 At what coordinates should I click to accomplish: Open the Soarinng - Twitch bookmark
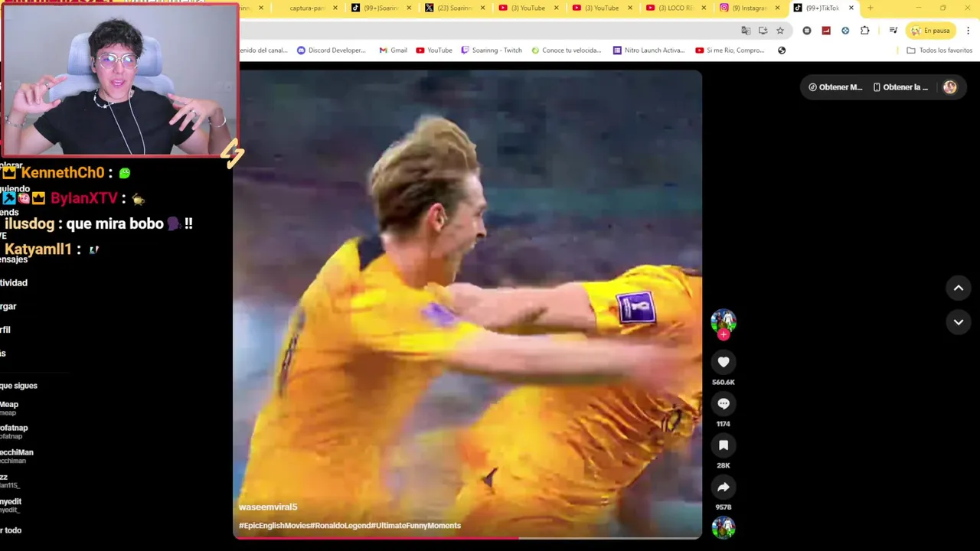(492, 51)
